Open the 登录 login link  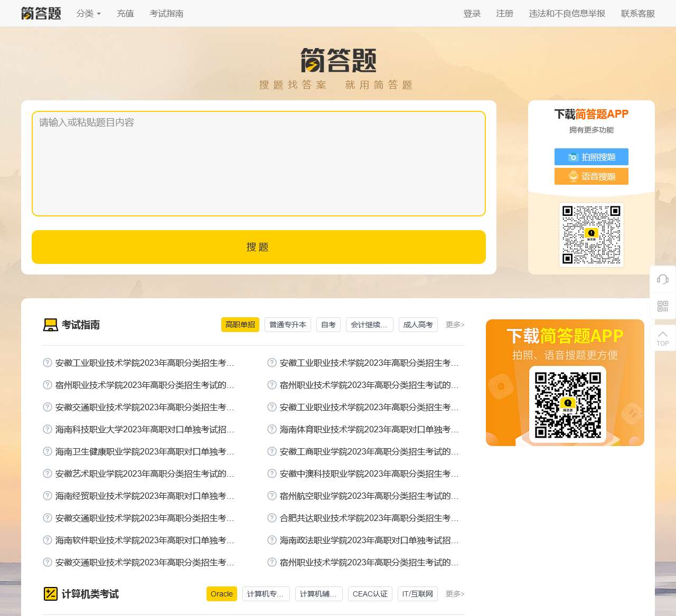[x=472, y=14]
